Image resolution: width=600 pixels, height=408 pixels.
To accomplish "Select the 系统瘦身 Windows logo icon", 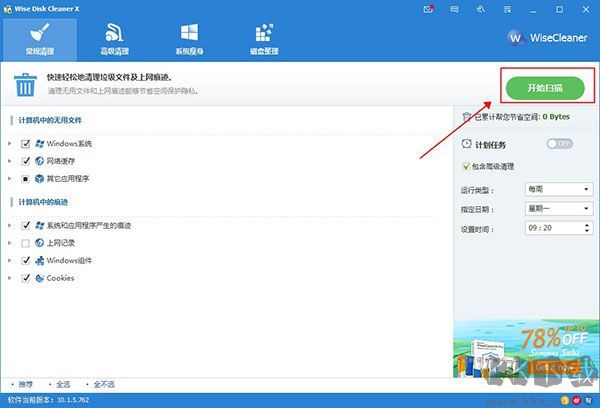I will coord(189,32).
